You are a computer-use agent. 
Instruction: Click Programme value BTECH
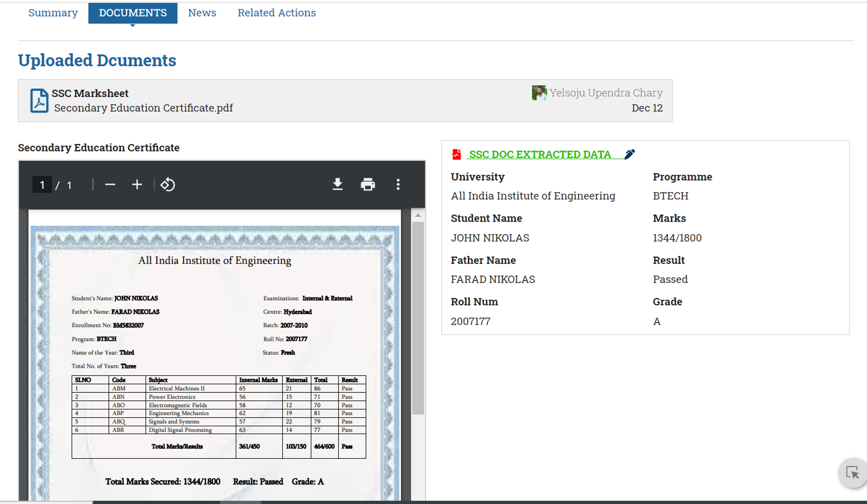click(x=671, y=196)
